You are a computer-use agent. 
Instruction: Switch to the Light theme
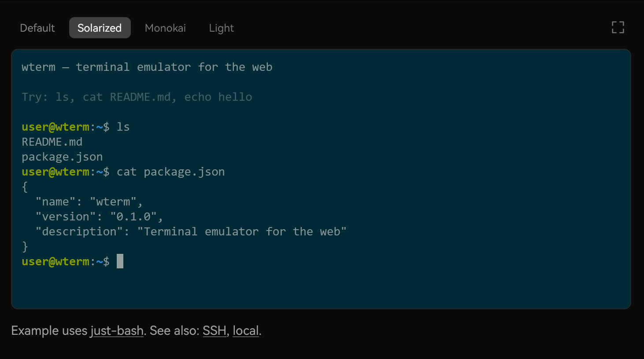[x=221, y=28]
